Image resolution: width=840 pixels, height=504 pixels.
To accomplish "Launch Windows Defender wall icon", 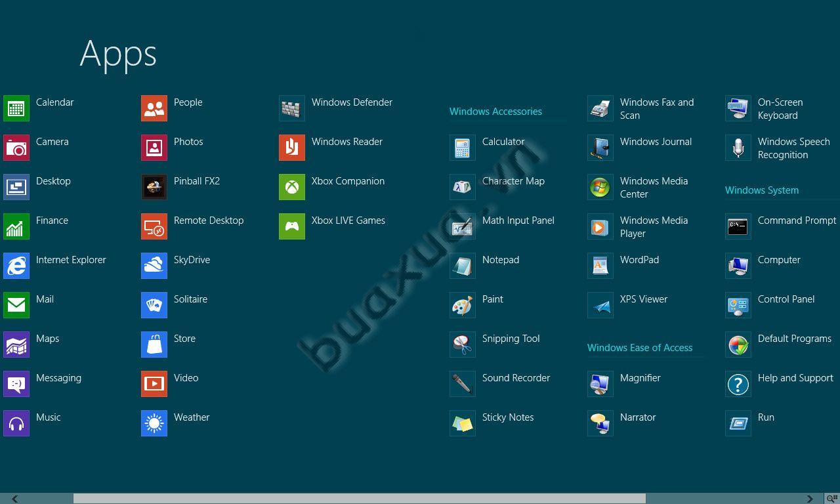I will 292,108.
